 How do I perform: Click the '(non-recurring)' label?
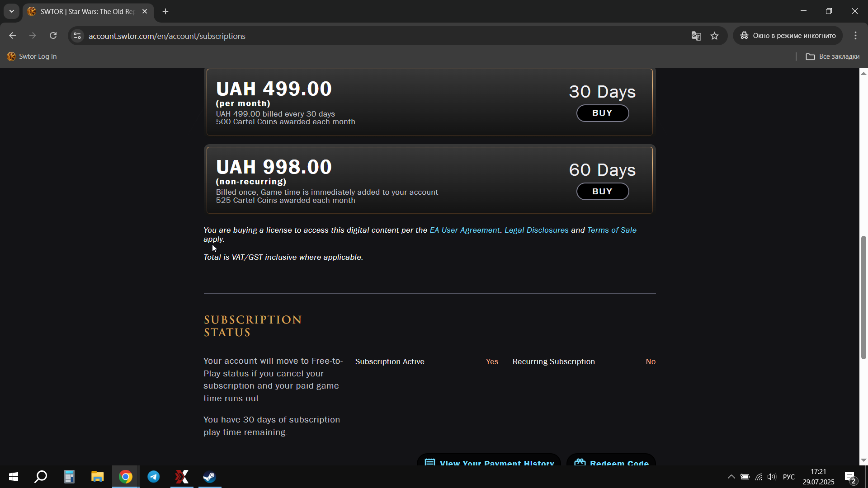point(251,182)
